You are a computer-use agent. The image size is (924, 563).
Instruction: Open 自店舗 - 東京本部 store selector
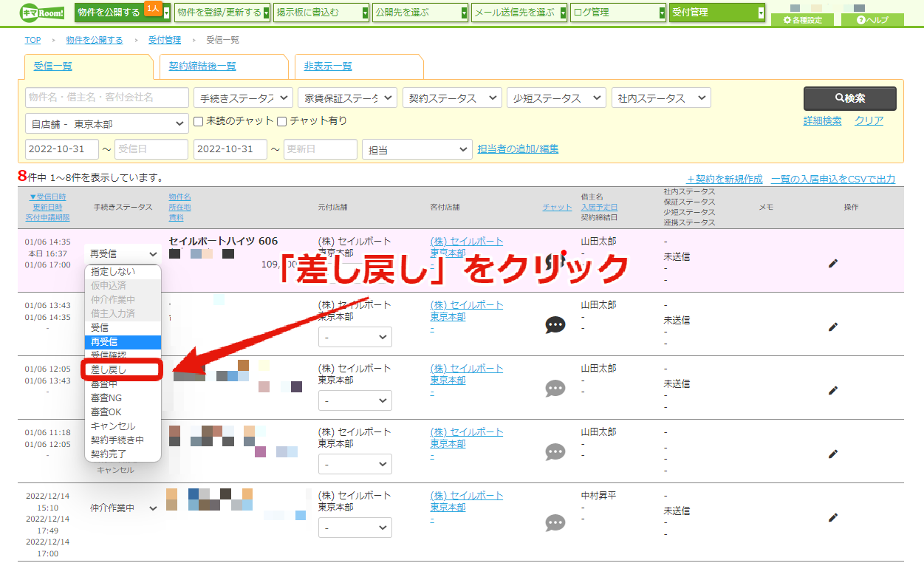click(x=107, y=123)
